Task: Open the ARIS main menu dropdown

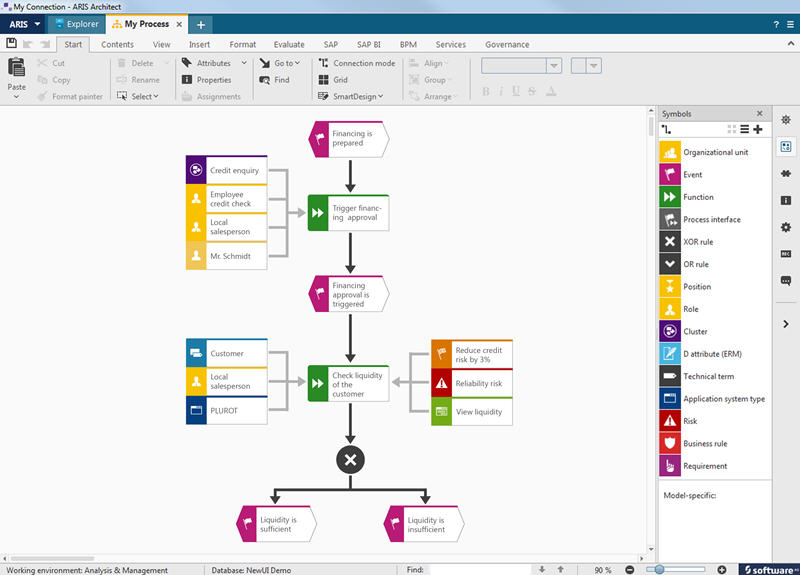Action: tap(23, 24)
